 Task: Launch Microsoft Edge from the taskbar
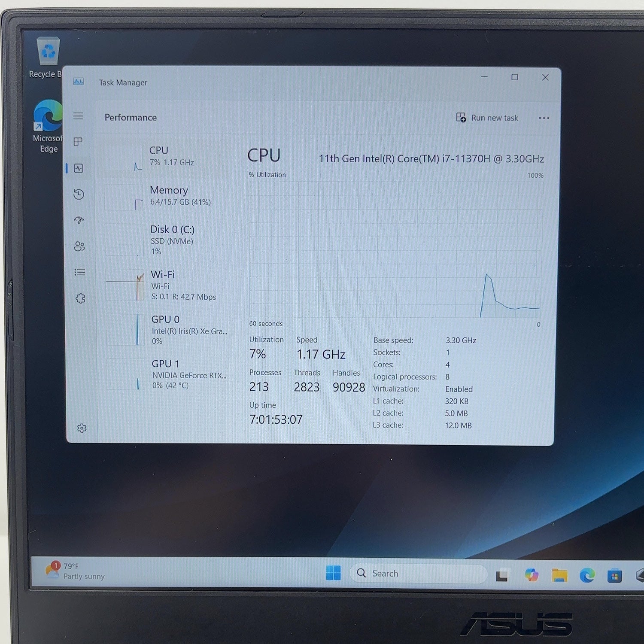(587, 575)
